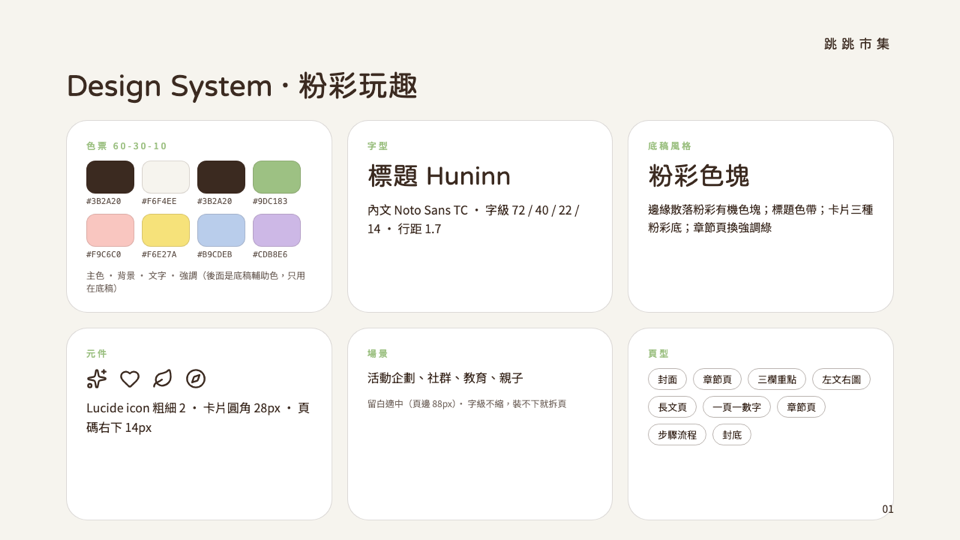Select the 章節頁 pill after 一頁一數字
Viewport: 960px width, 540px height.
click(x=801, y=407)
